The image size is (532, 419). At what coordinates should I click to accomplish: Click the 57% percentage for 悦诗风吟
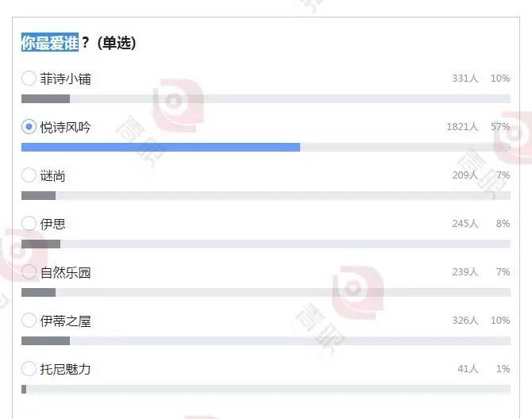[x=500, y=127]
